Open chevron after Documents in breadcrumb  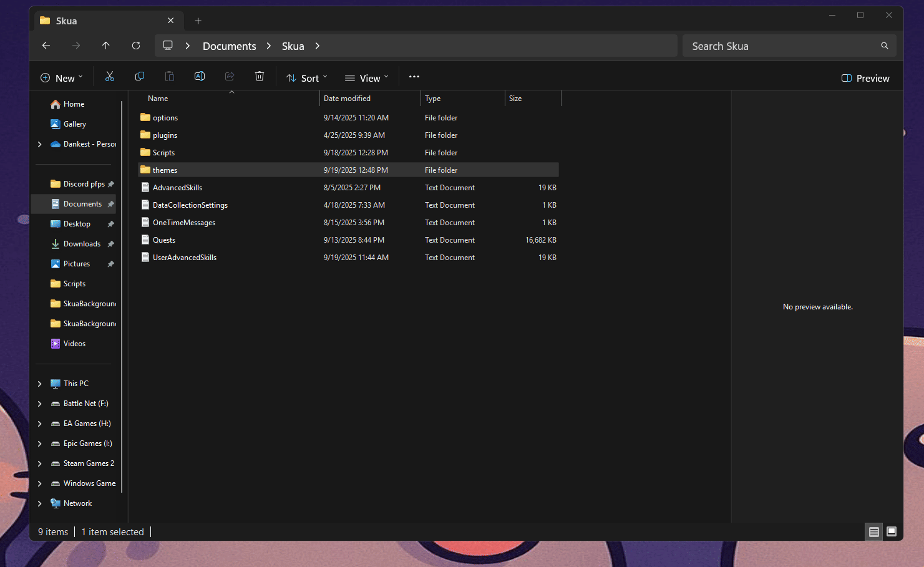(269, 46)
